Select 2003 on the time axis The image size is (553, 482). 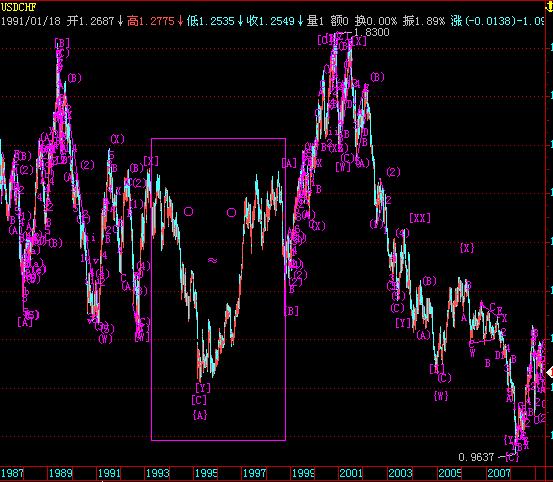pyautogui.click(x=400, y=473)
